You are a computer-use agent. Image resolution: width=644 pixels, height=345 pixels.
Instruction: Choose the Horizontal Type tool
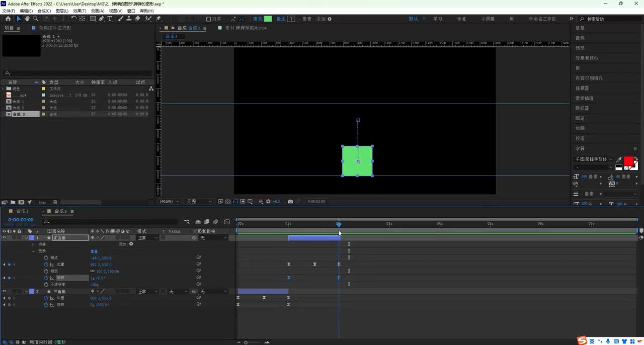(x=110, y=19)
